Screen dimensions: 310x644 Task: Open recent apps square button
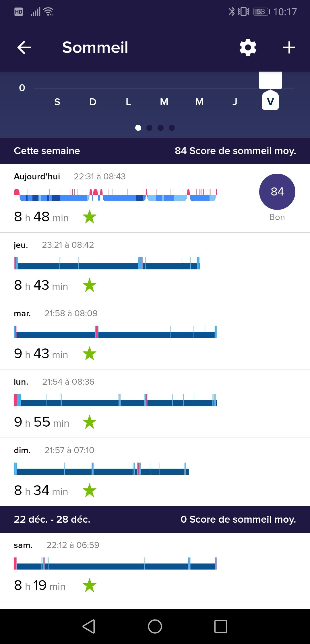coord(220,626)
